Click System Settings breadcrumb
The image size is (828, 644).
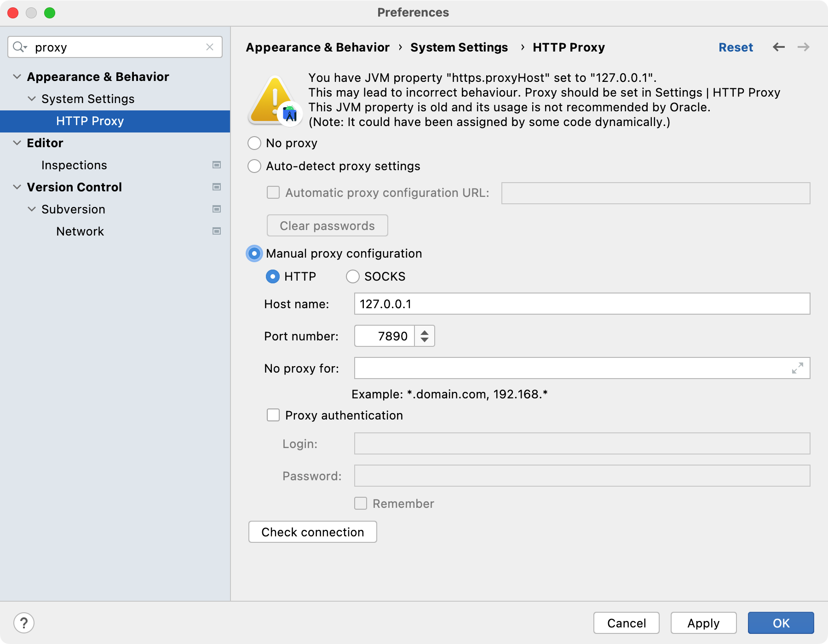click(x=459, y=47)
